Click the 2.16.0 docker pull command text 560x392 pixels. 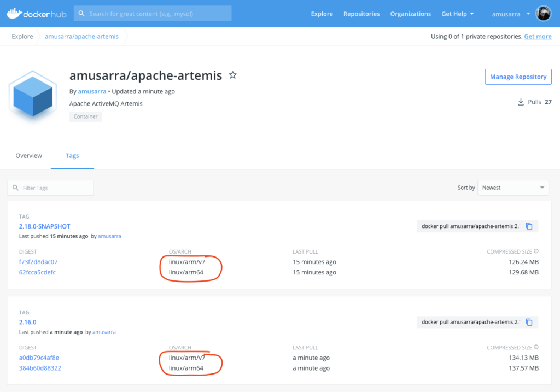(471, 322)
